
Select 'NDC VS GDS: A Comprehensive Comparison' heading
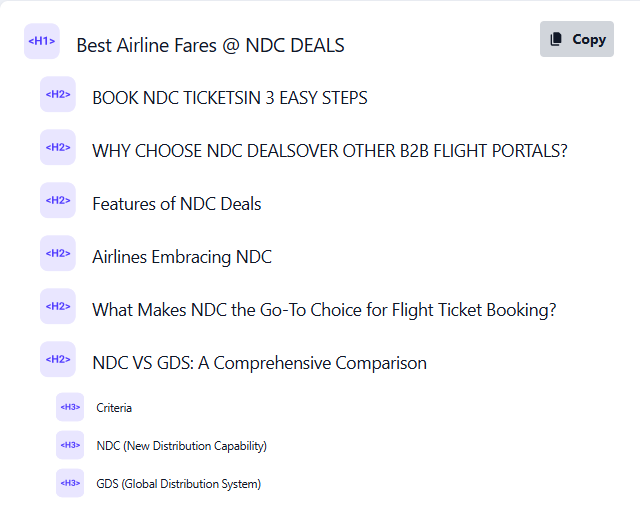[260, 363]
